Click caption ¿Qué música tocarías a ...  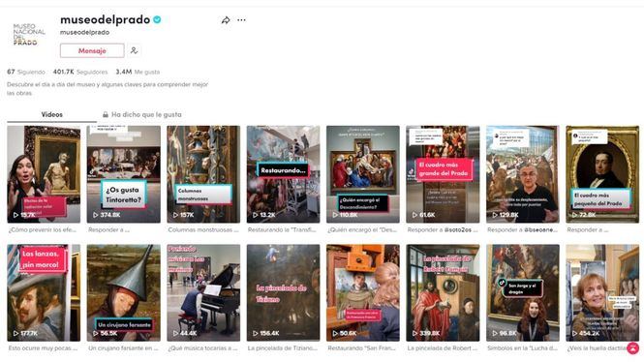[202, 348]
